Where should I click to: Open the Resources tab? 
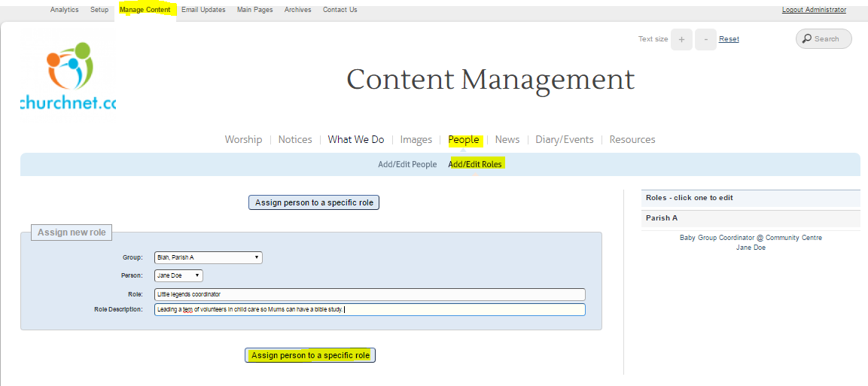click(x=632, y=139)
